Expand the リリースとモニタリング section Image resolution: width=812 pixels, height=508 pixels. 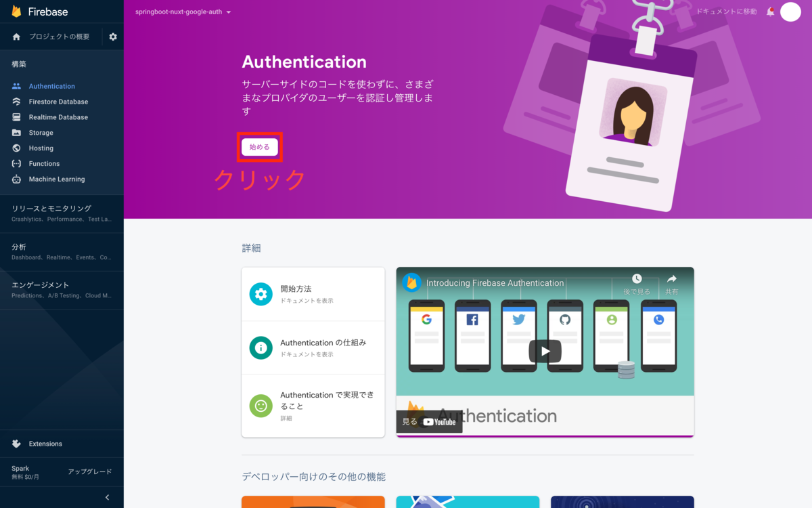(62, 213)
